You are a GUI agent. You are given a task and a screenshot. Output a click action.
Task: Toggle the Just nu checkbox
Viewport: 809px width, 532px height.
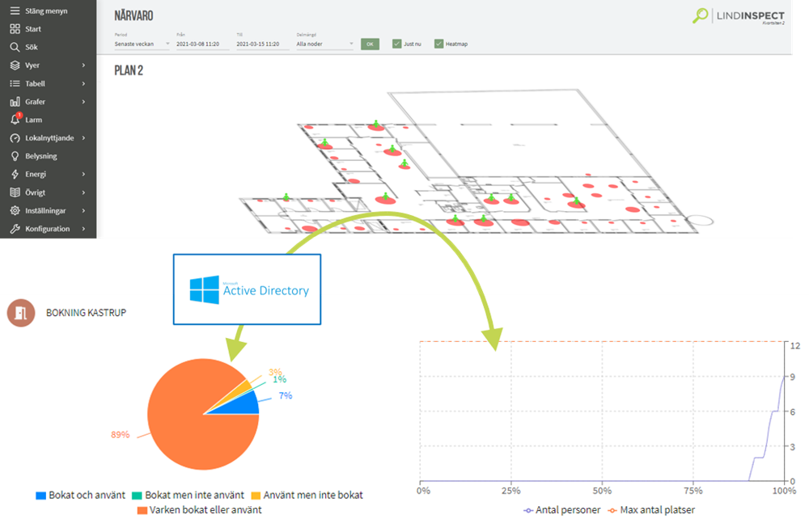pos(396,44)
